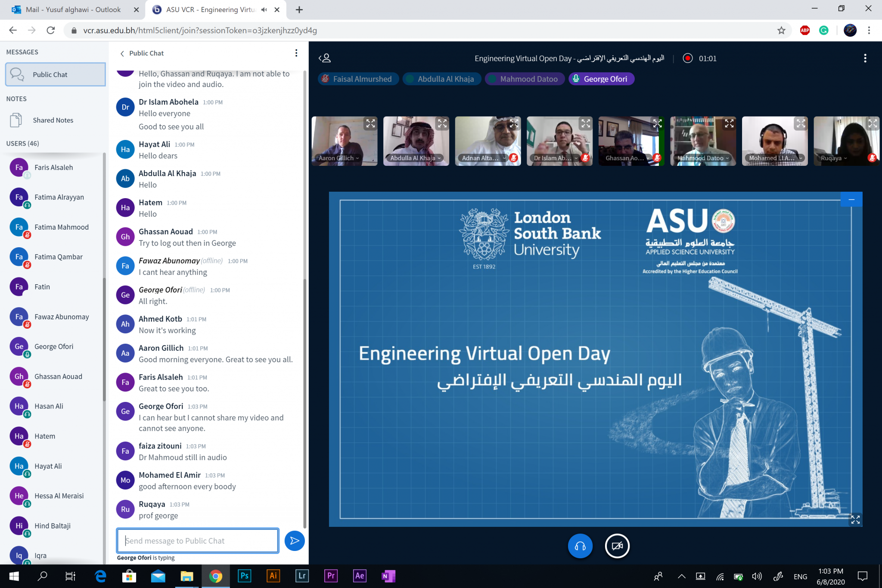Open a new browser tab
This screenshot has height=588, width=882.
point(299,9)
